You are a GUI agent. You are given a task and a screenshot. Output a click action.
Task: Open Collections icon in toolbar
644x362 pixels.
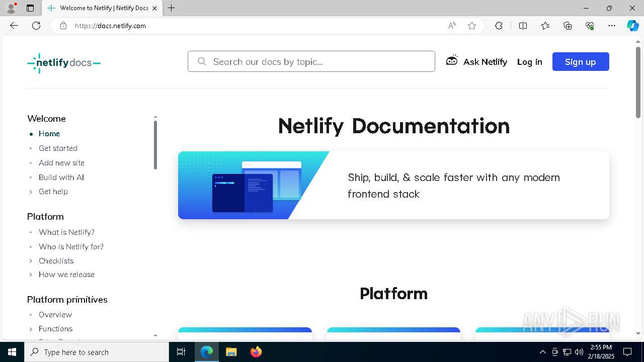[568, 26]
